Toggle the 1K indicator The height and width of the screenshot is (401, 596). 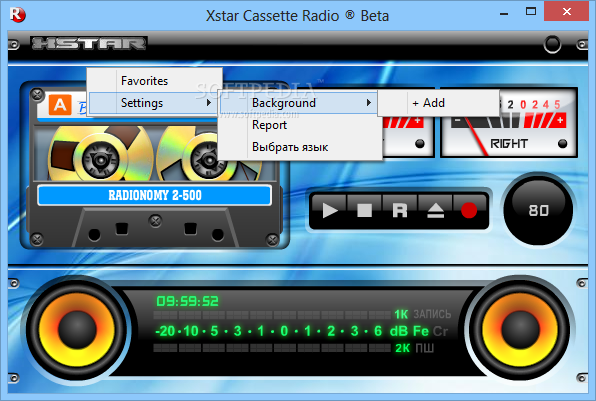pos(401,314)
